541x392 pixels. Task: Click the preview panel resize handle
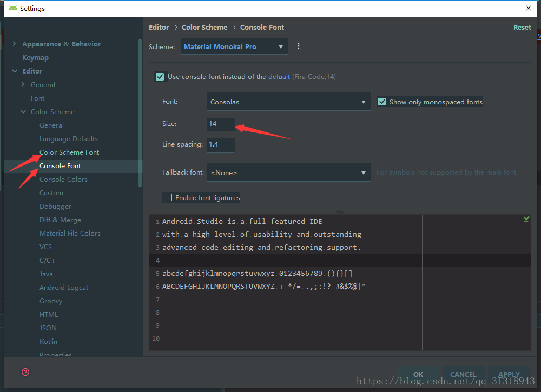340,212
